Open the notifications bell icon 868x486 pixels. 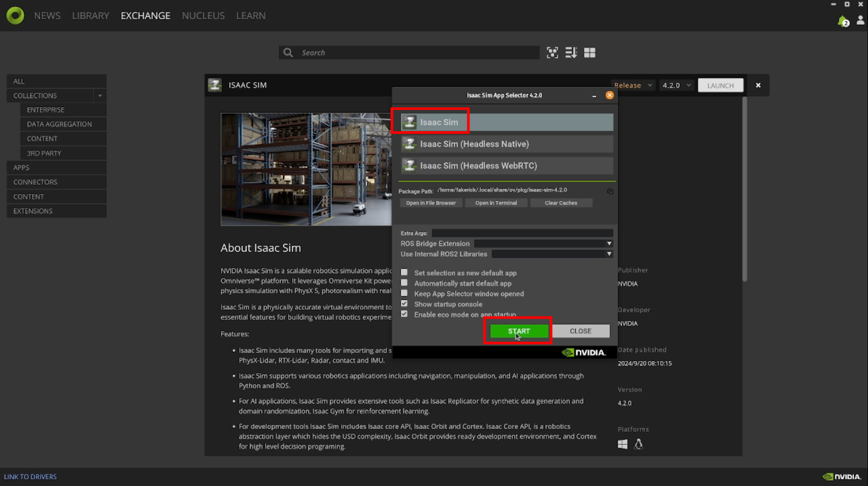click(842, 21)
